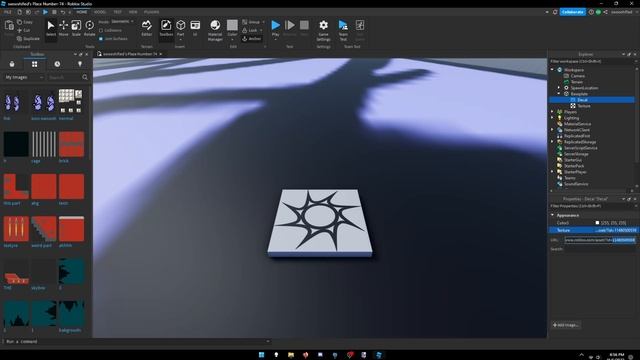
Task: Open the My Images category dropdown
Action: pos(24,77)
